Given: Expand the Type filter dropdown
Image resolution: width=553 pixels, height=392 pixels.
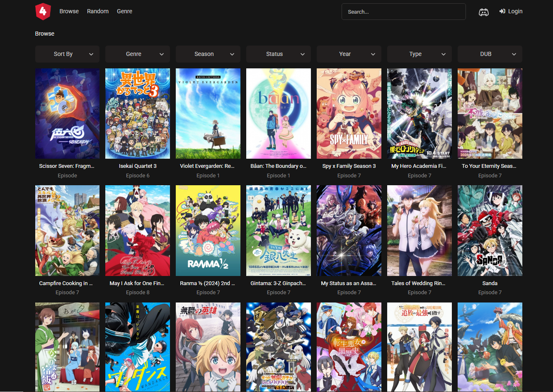Looking at the screenshot, I should click(420, 54).
